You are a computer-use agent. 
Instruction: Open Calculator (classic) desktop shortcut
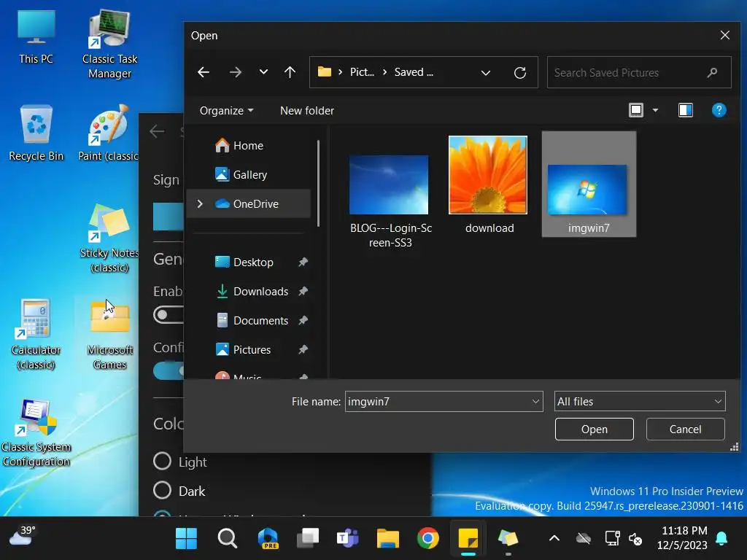(36, 335)
